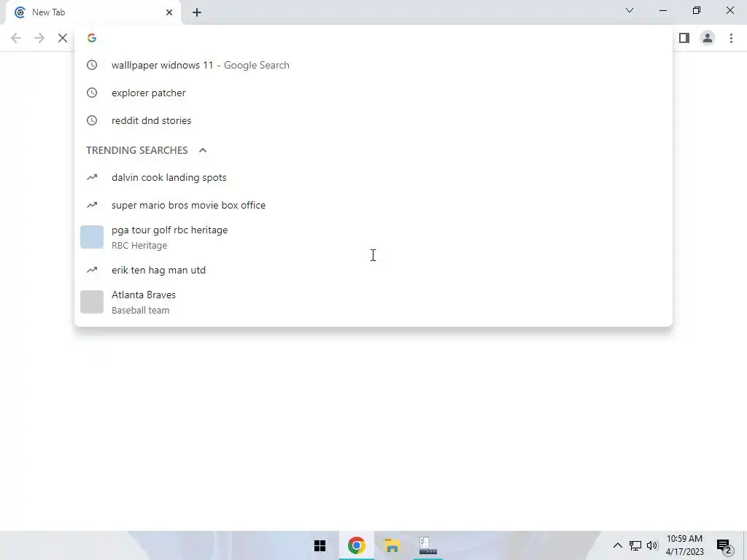
Task: Click the Atlanta Braves thumbnail image
Action: pos(92,302)
